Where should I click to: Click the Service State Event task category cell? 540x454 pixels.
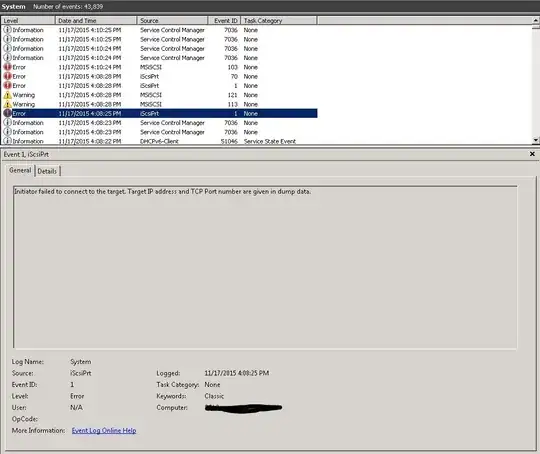(270, 141)
